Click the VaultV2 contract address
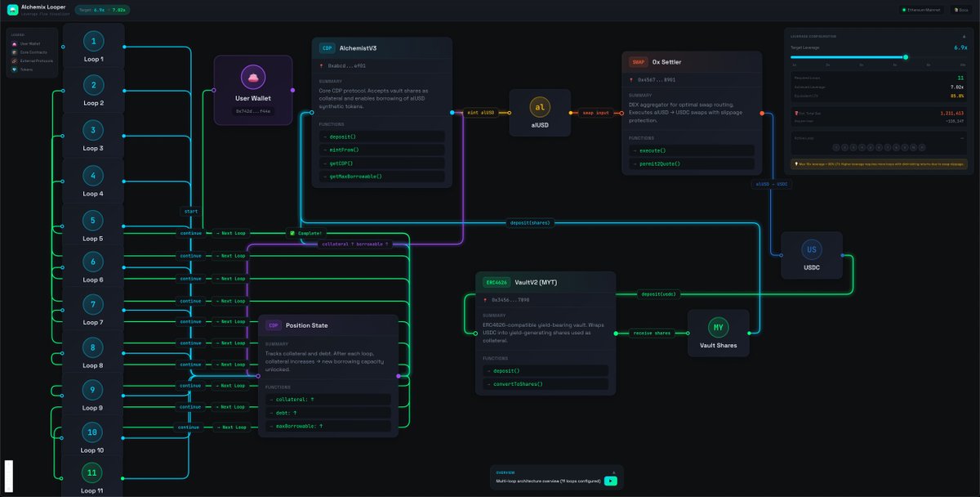Viewport: 980px width, 497px height. coord(510,300)
